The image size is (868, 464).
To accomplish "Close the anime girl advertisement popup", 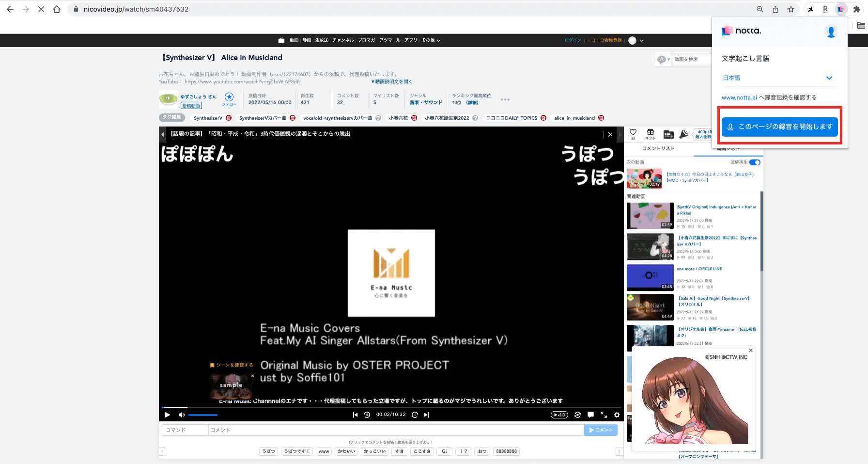I will point(751,350).
